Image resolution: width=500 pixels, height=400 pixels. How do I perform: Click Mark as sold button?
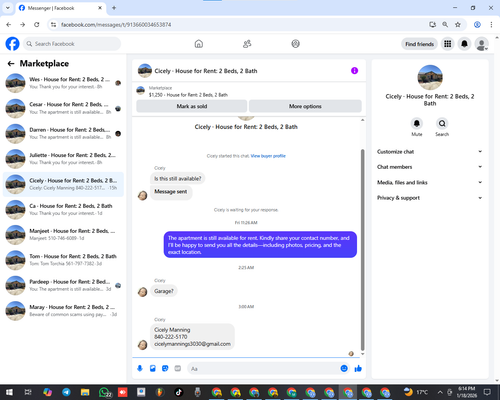tap(192, 106)
